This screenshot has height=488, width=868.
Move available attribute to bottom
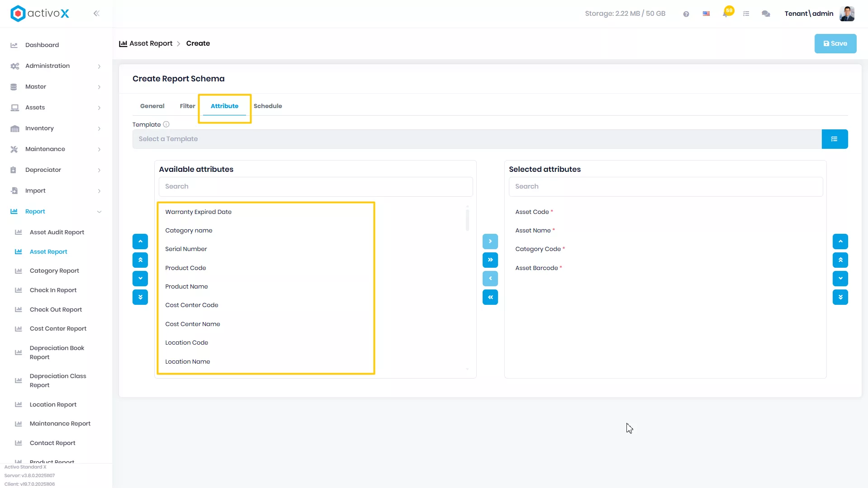(140, 297)
